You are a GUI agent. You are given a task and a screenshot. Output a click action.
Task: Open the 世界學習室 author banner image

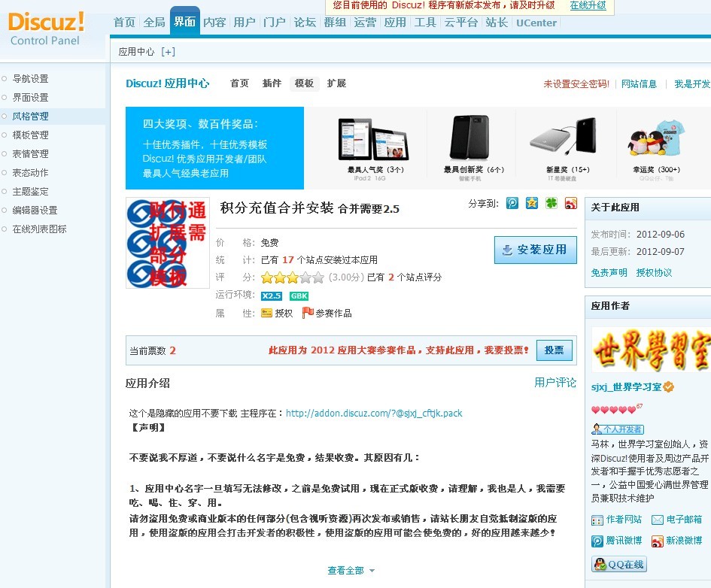(651, 350)
